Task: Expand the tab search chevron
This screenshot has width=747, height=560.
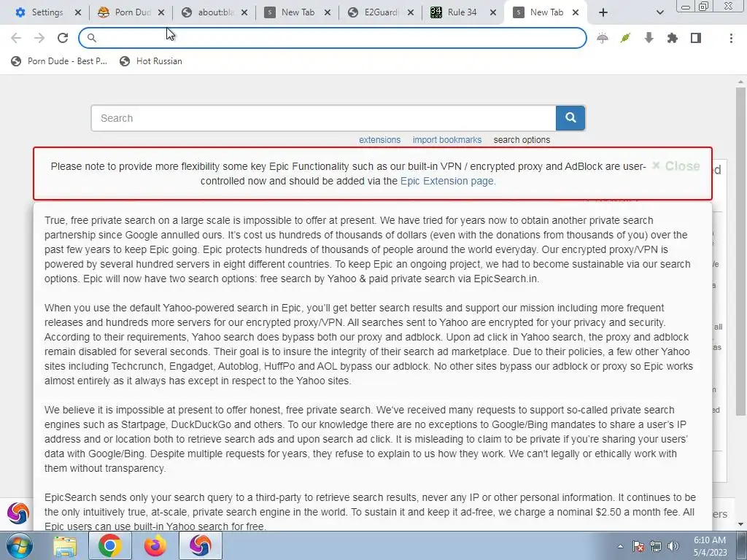Action: tap(659, 12)
